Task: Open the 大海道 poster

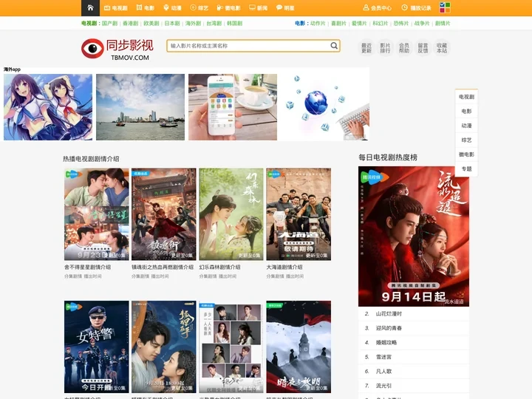Action: pos(299,214)
